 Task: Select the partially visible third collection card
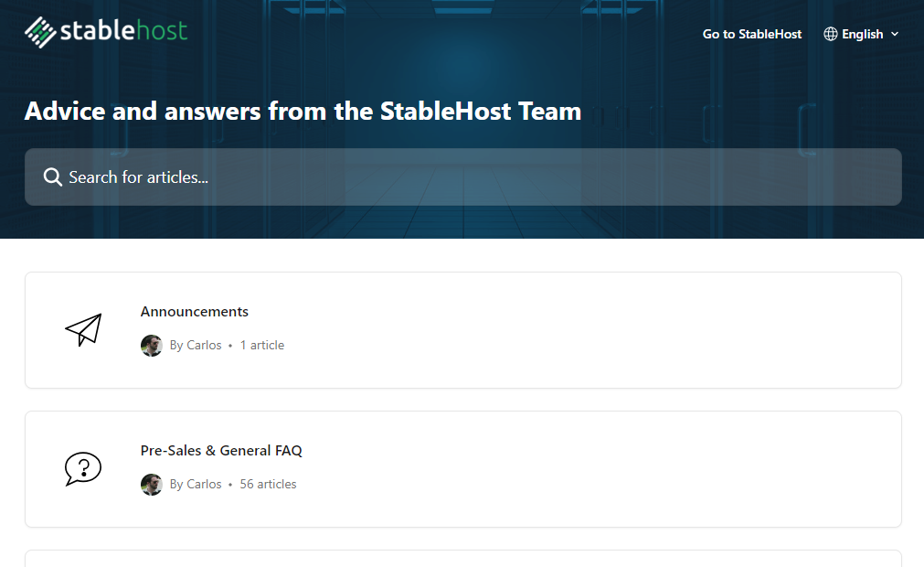point(462,558)
